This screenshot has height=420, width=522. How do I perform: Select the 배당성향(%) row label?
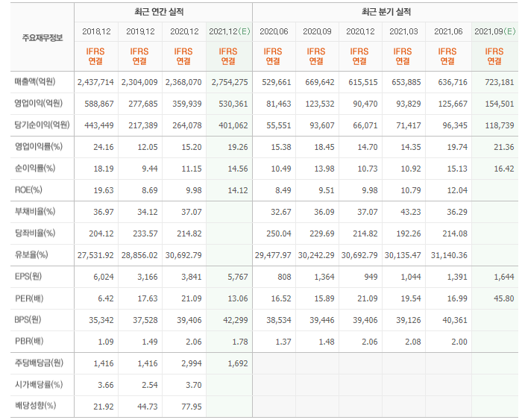click(x=35, y=406)
